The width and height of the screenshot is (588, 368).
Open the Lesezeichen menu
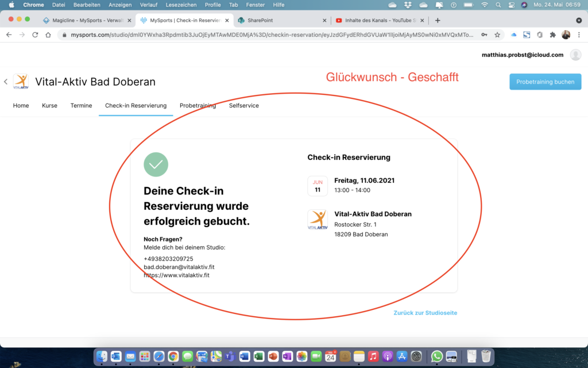click(181, 5)
